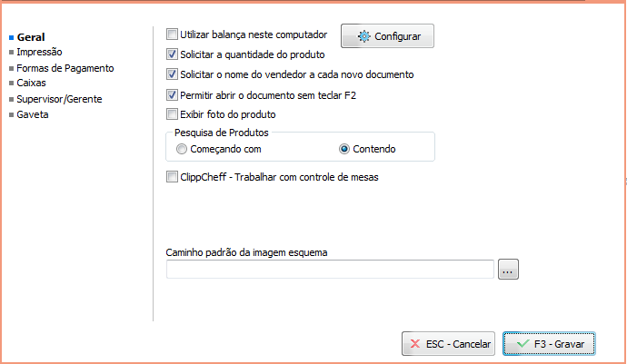The height and width of the screenshot is (364, 627).
Task: Click the gear icon on Configurar
Action: click(364, 36)
